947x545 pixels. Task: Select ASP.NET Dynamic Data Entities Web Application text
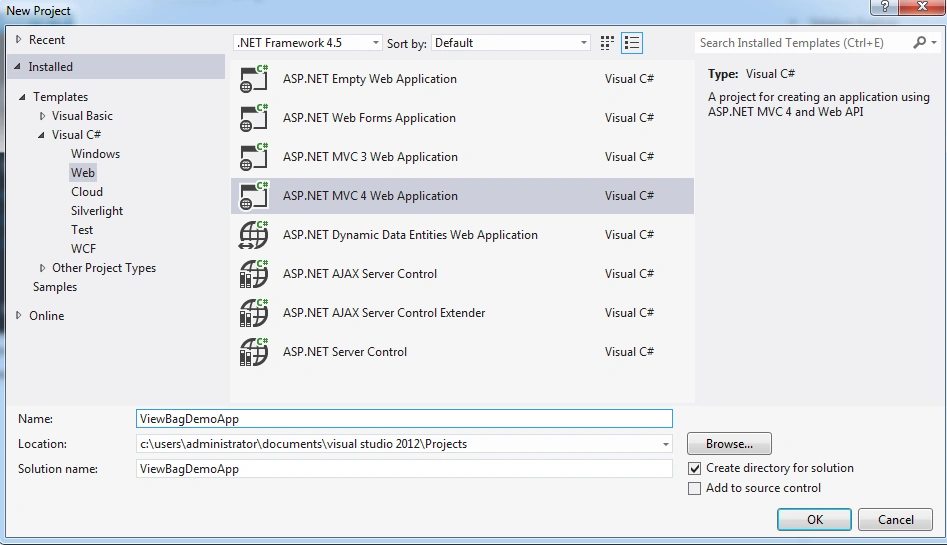pos(410,234)
